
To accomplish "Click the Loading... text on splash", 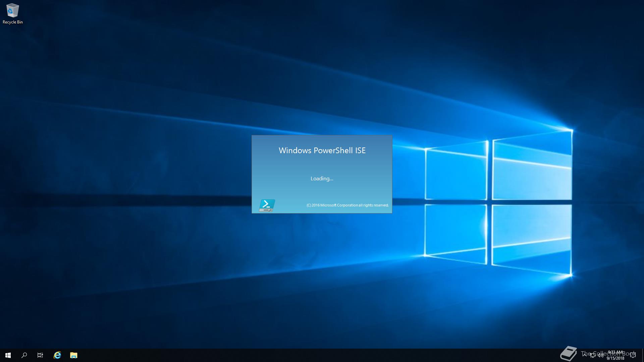I will [x=322, y=179].
